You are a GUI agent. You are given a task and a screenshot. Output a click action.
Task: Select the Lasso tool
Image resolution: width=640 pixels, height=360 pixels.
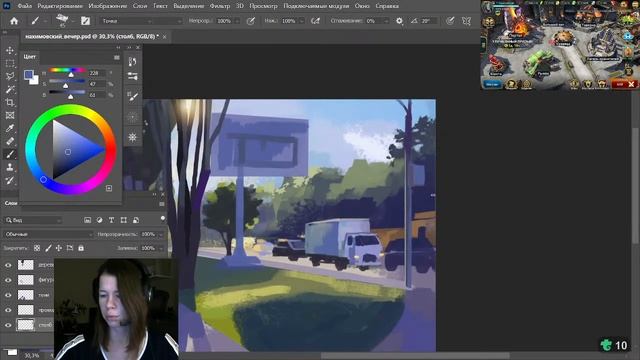pos(10,76)
